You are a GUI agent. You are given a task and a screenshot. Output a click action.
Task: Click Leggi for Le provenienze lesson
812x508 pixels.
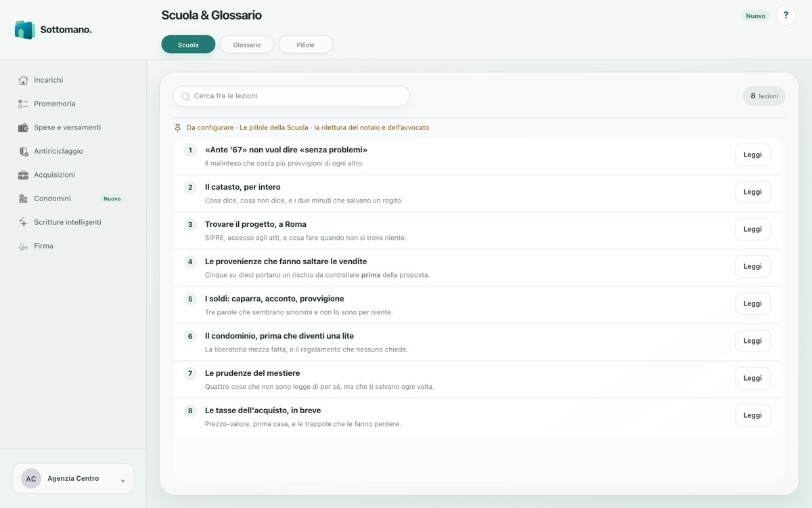tap(752, 266)
